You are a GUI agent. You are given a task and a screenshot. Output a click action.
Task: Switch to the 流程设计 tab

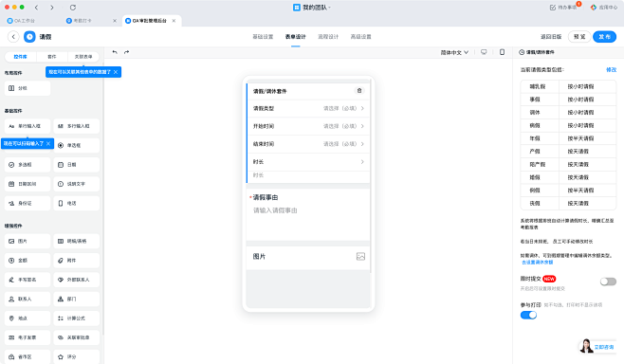click(x=328, y=37)
